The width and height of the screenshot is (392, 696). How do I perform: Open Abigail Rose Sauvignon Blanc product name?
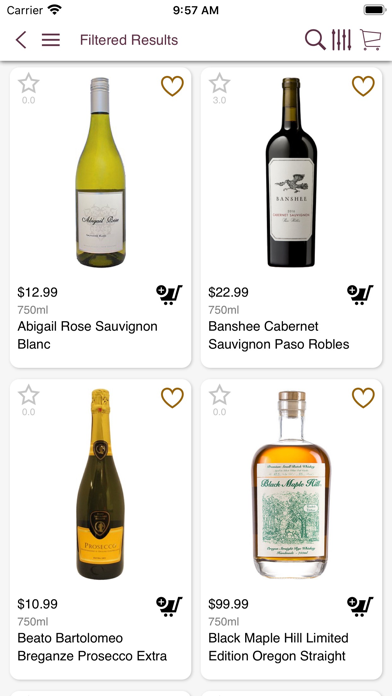click(87, 335)
